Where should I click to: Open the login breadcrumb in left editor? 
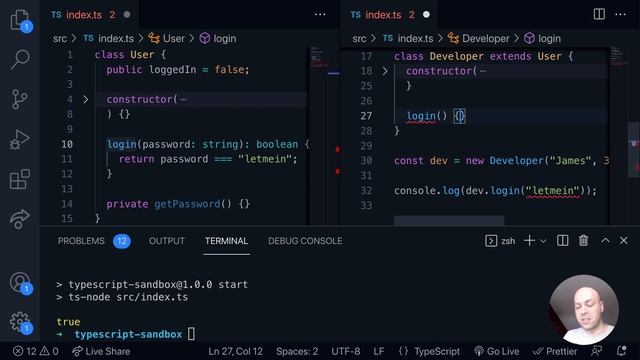[x=218, y=38]
